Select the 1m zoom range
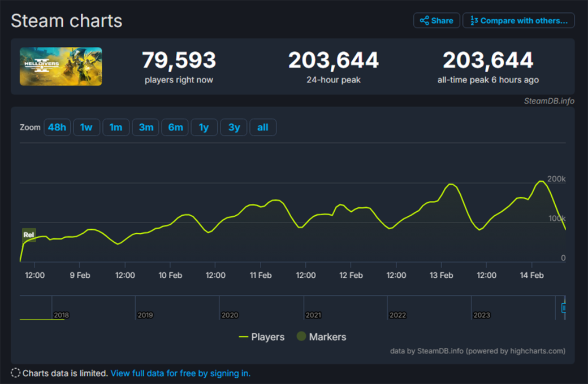This screenshot has height=384, width=588. pyautogui.click(x=116, y=128)
